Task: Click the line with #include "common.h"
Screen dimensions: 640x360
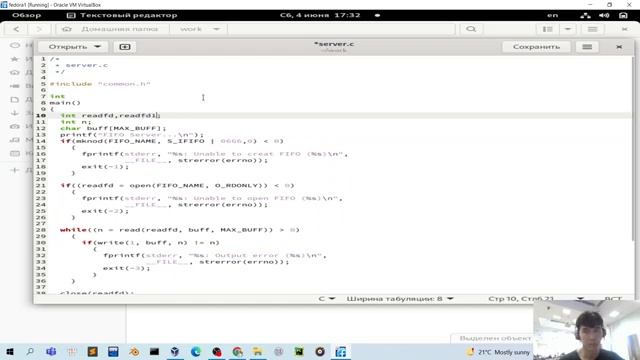Action: (x=100, y=84)
